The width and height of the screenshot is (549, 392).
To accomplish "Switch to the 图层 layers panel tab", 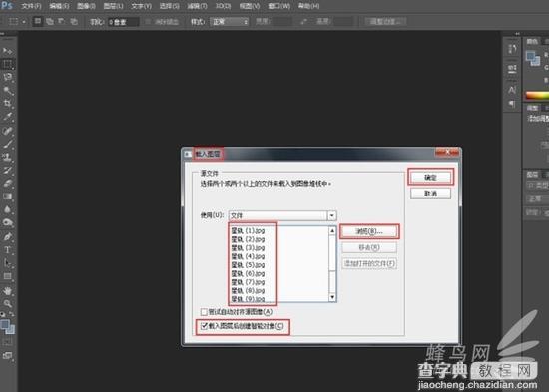I will 532,174.
